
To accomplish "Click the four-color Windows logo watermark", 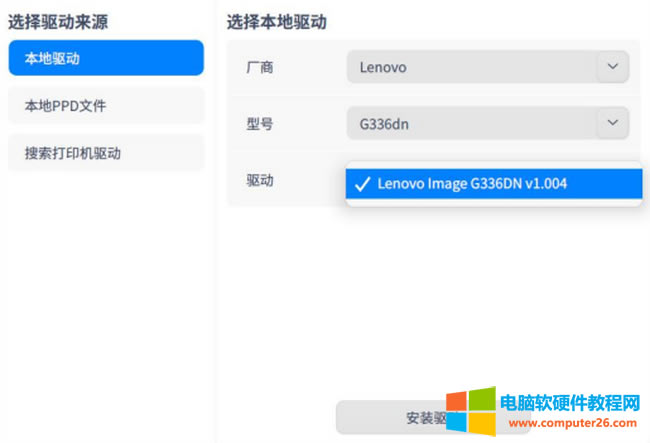I will point(470,410).
